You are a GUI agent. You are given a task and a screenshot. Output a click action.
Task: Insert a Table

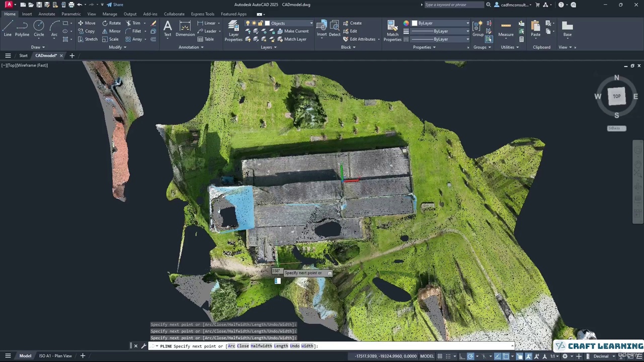tap(206, 39)
